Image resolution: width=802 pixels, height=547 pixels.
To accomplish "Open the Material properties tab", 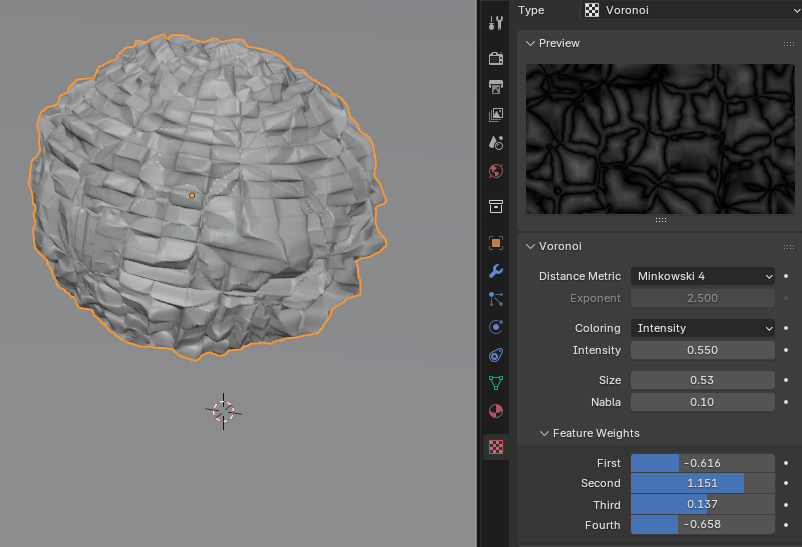I will [495, 411].
